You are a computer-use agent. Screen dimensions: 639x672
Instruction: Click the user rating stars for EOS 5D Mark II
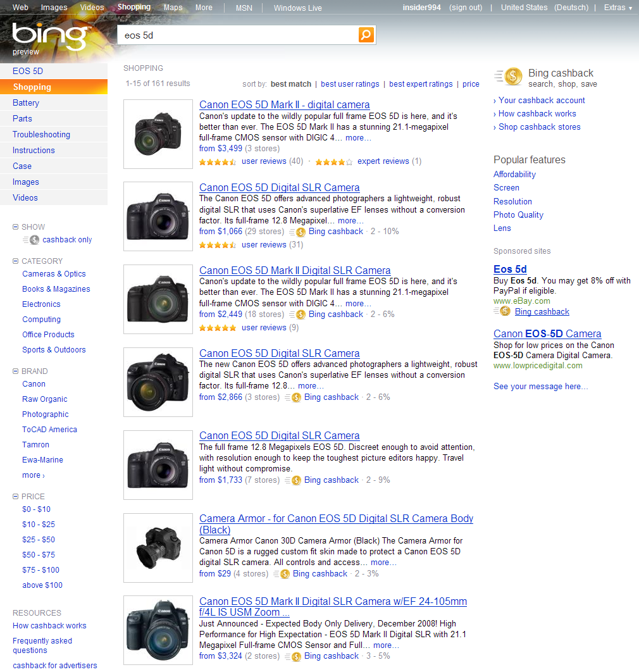pyautogui.click(x=218, y=162)
